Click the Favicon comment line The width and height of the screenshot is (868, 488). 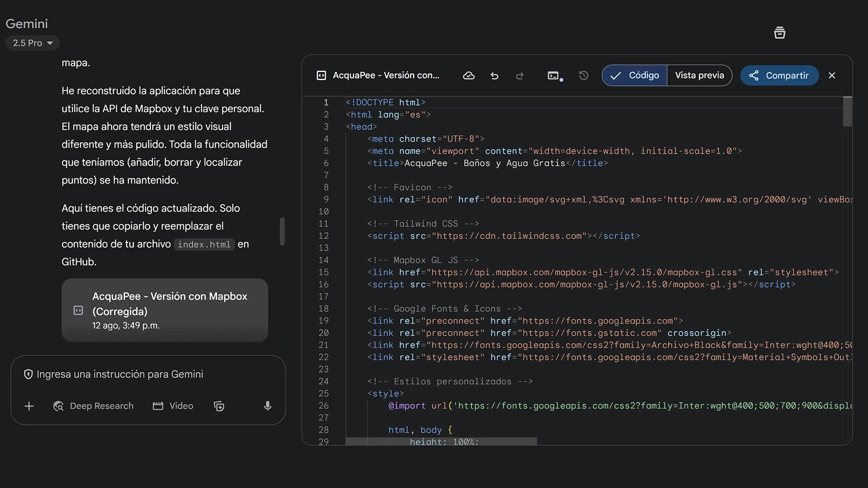click(410, 188)
